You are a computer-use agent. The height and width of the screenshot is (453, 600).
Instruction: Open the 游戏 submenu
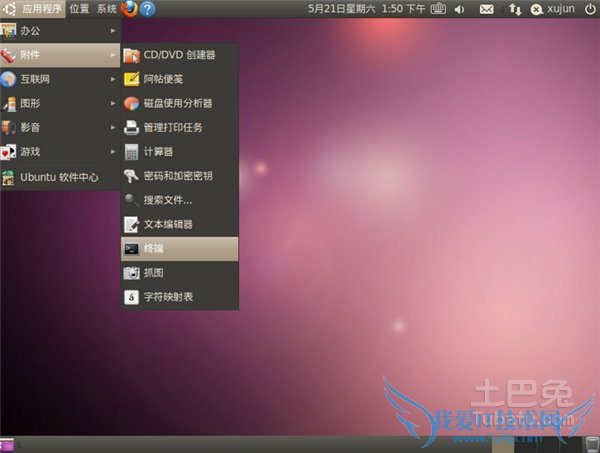tap(60, 152)
